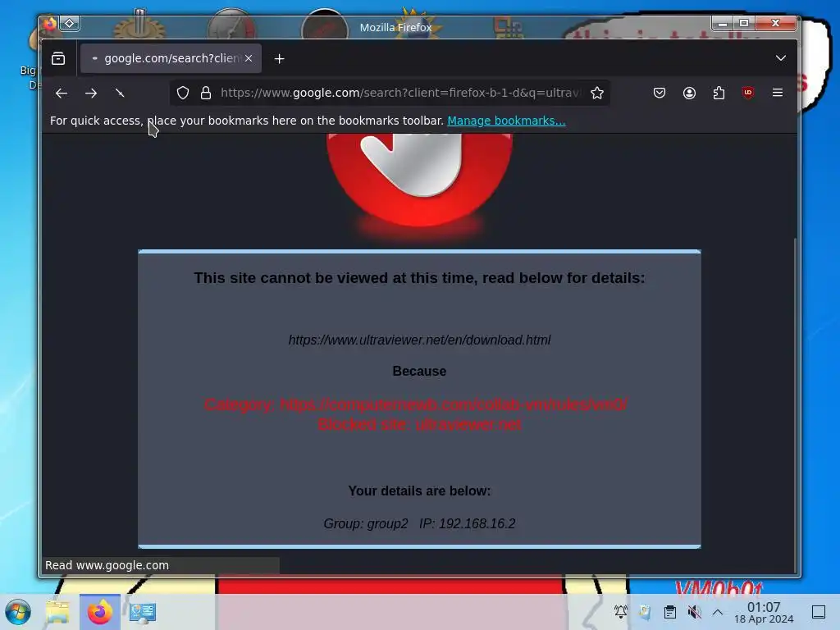Viewport: 840px width, 630px height.
Task: Open uBlock Origin extension
Action: coord(748,94)
